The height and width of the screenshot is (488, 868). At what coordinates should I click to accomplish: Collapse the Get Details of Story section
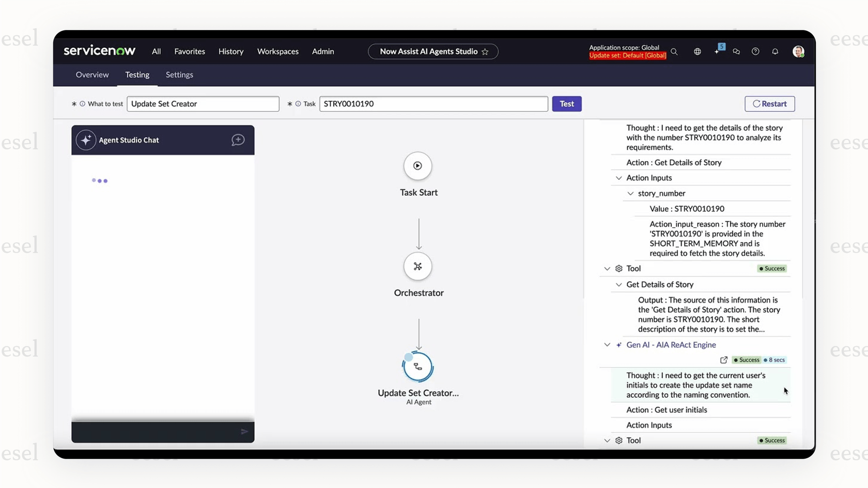pos(618,285)
